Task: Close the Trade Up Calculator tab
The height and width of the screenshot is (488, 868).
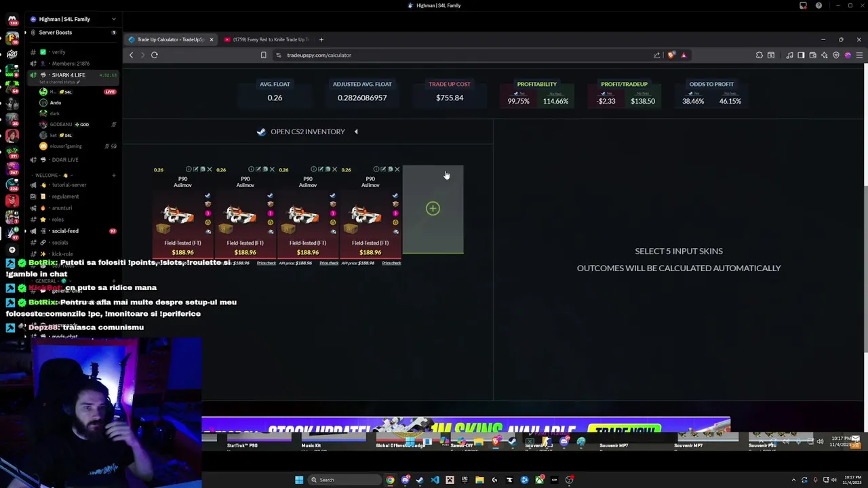Action: tap(211, 39)
